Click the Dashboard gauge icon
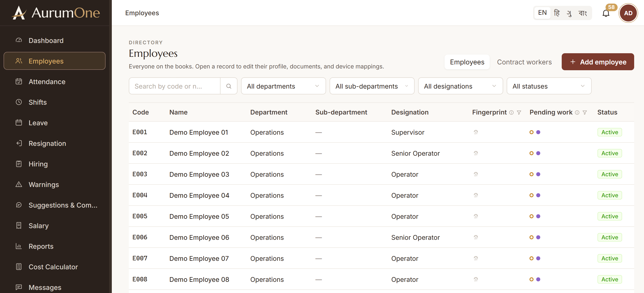Screen dimensions: 644x293 [x=19, y=40]
